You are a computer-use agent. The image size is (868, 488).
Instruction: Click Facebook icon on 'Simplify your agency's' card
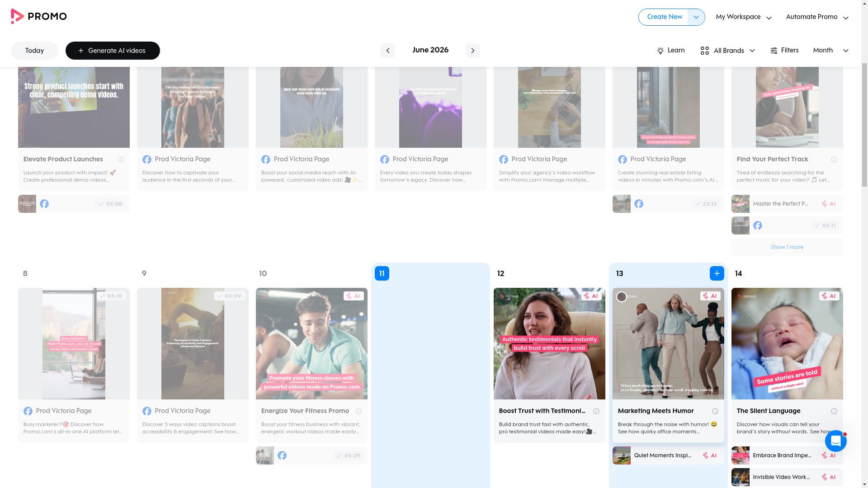(504, 160)
